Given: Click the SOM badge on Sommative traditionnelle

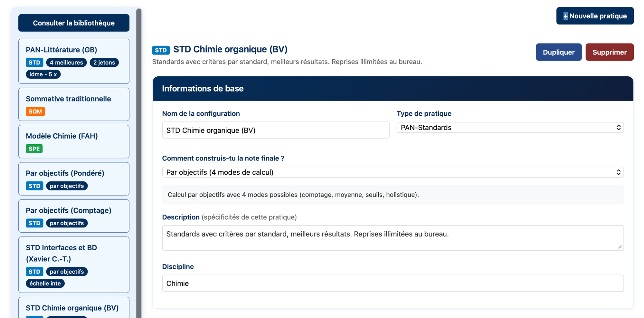Looking at the screenshot, I should 35,111.
